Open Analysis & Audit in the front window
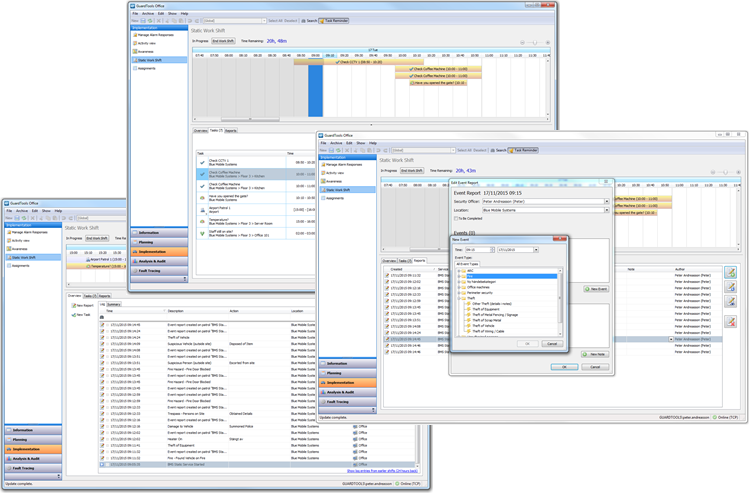Screen dimensions: 749x493 coord(347,392)
